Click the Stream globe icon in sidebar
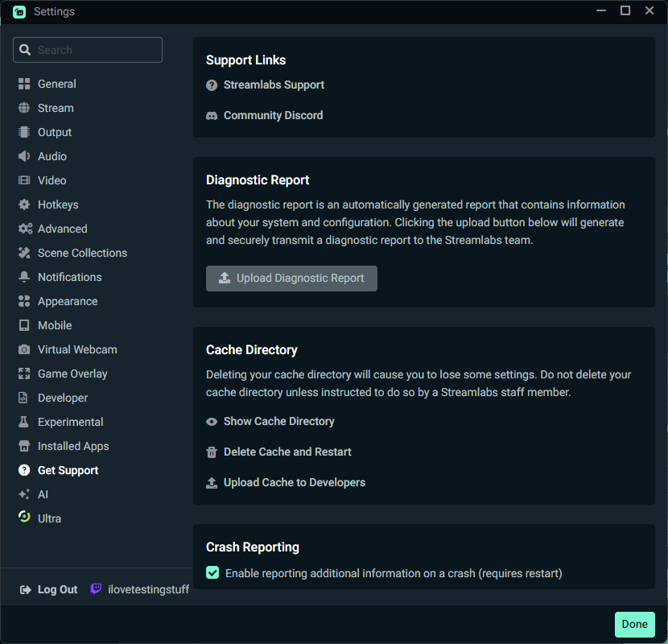The width and height of the screenshot is (668, 644). point(24,108)
